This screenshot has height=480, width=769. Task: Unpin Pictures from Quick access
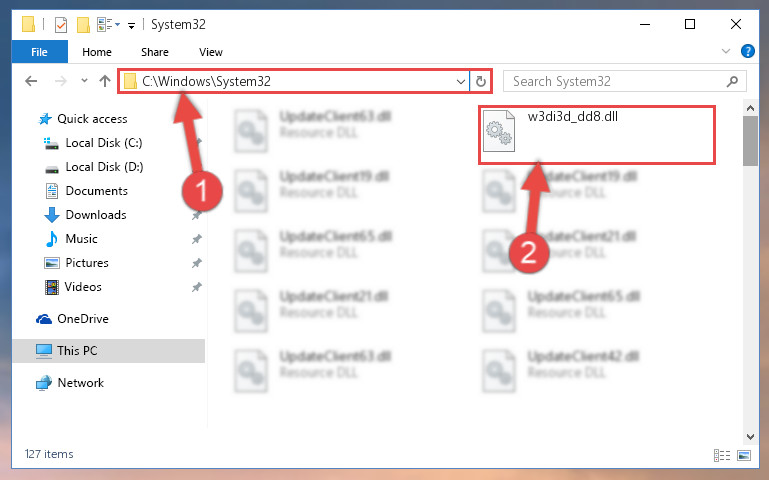pyautogui.click(x=197, y=263)
